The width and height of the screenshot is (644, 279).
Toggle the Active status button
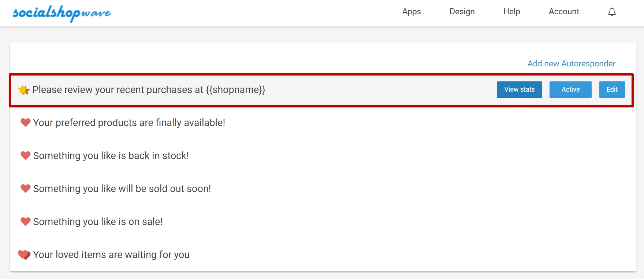tap(570, 89)
